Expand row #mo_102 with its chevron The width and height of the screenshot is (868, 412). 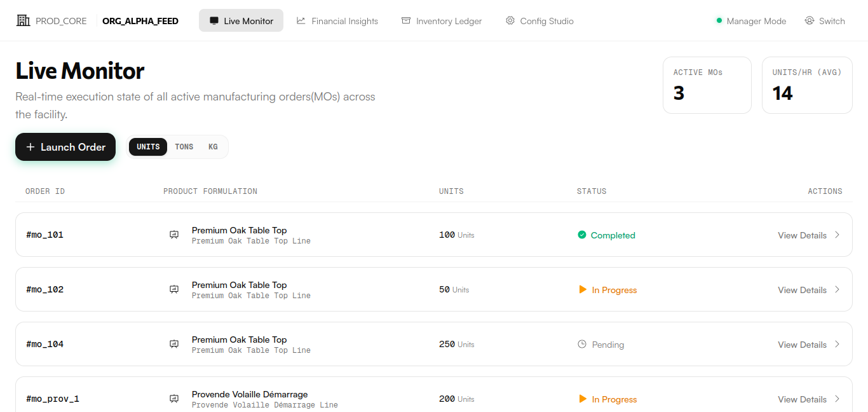[x=837, y=289]
